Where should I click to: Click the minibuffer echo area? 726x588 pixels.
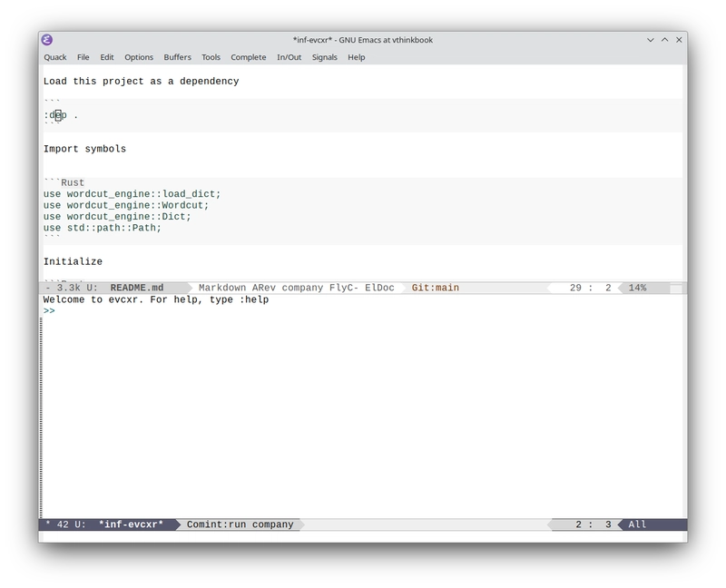(362, 536)
